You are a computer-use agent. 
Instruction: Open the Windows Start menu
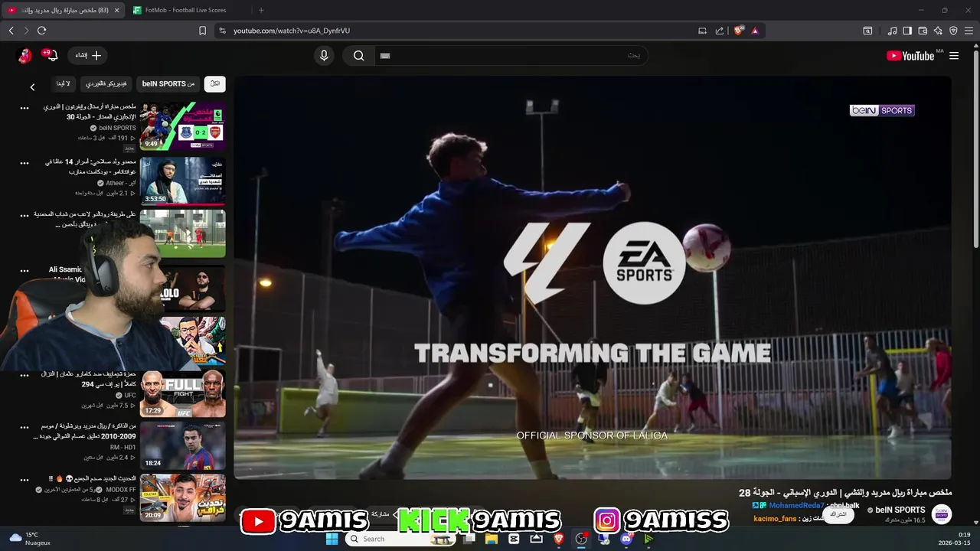332,539
